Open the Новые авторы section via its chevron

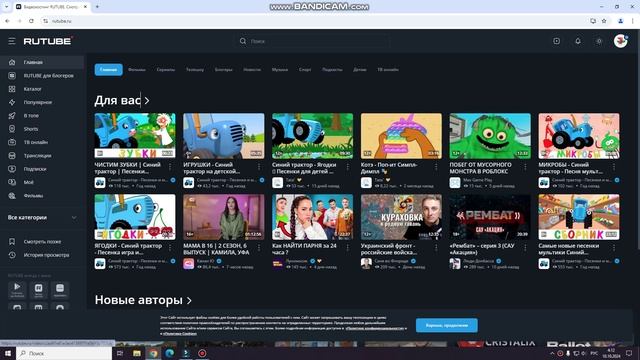[189, 300]
